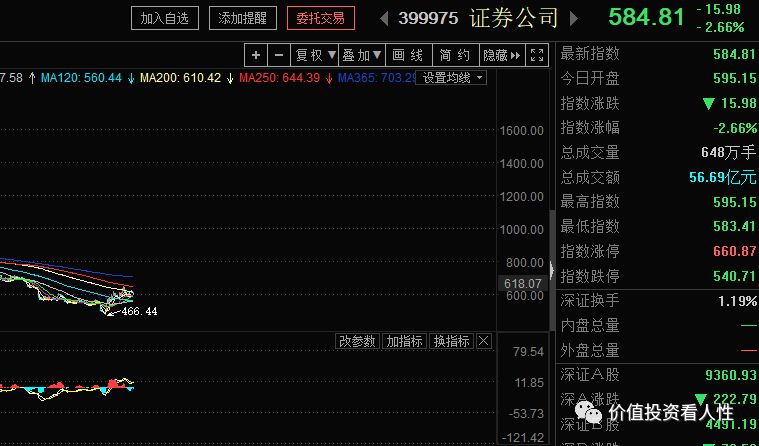The width and height of the screenshot is (759, 446).
Task: Toggle fullscreen chart icon
Action: tap(537, 55)
